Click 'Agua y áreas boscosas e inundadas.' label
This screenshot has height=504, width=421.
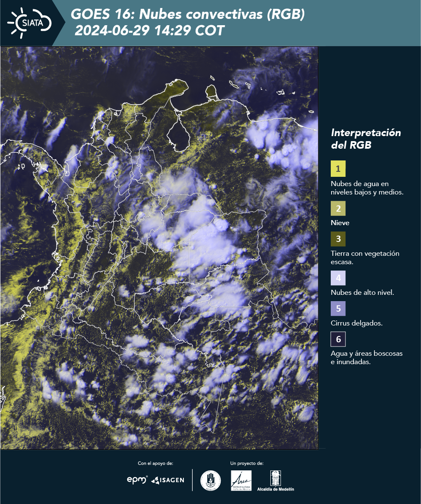tap(366, 357)
